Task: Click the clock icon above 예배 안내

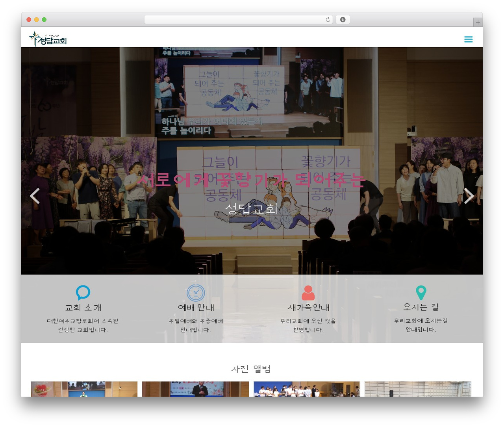Action: 196,293
